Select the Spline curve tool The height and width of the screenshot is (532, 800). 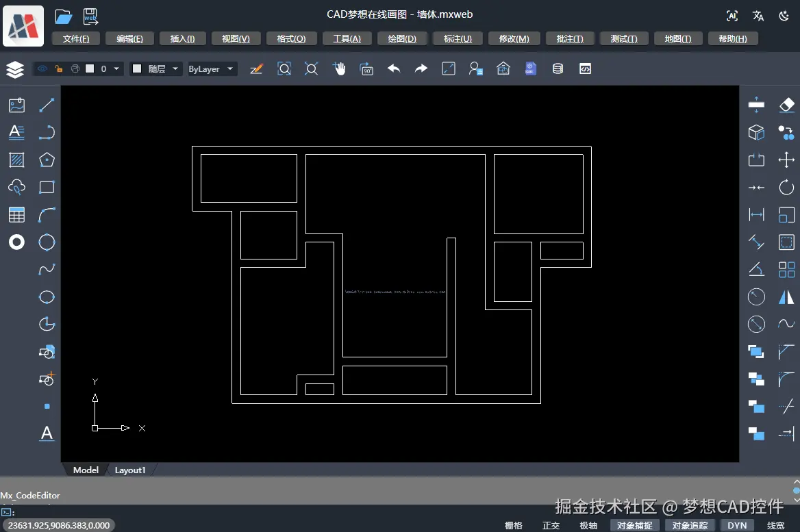click(x=47, y=269)
